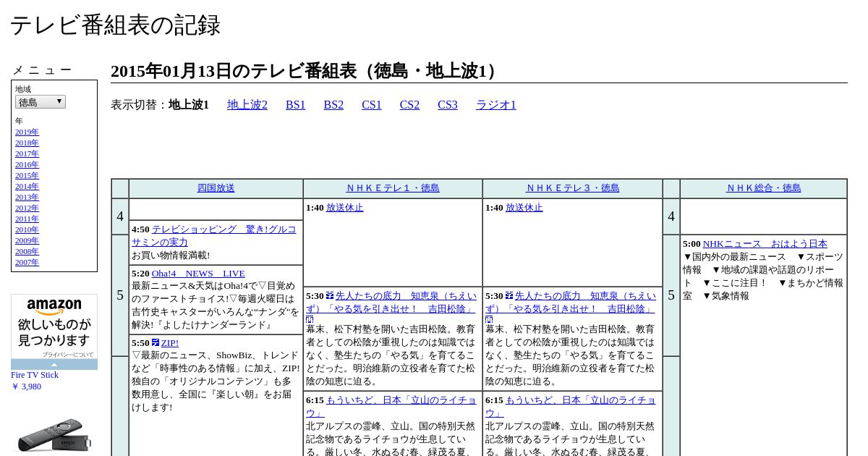Select year 2007年 in menu

pyautogui.click(x=27, y=262)
